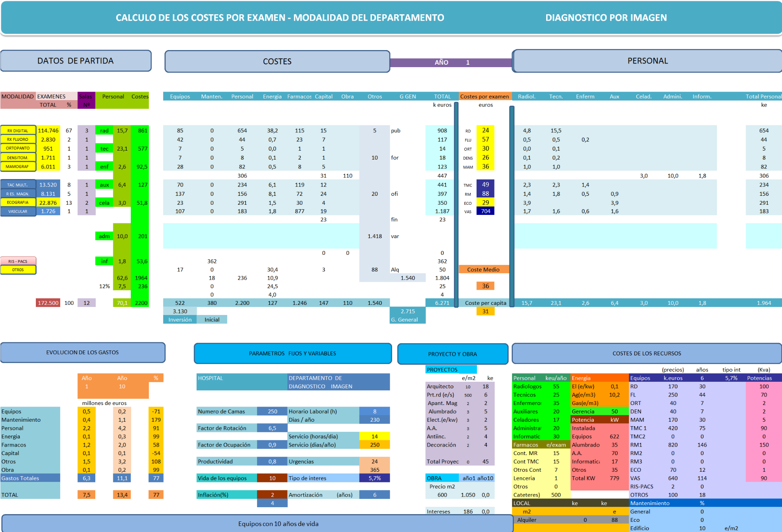Image resolution: width=782 pixels, height=532 pixels.
Task: Click the COSTES section header
Action: [277, 61]
